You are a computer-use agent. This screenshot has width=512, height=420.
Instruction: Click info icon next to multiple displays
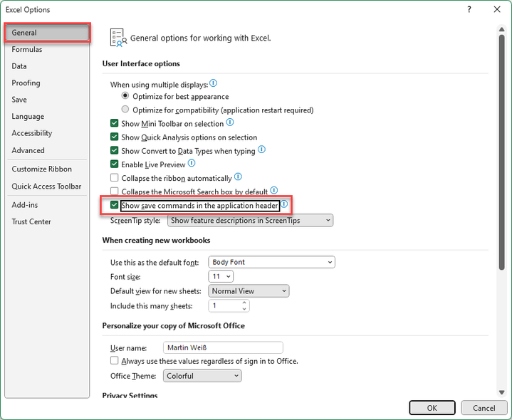coord(213,83)
